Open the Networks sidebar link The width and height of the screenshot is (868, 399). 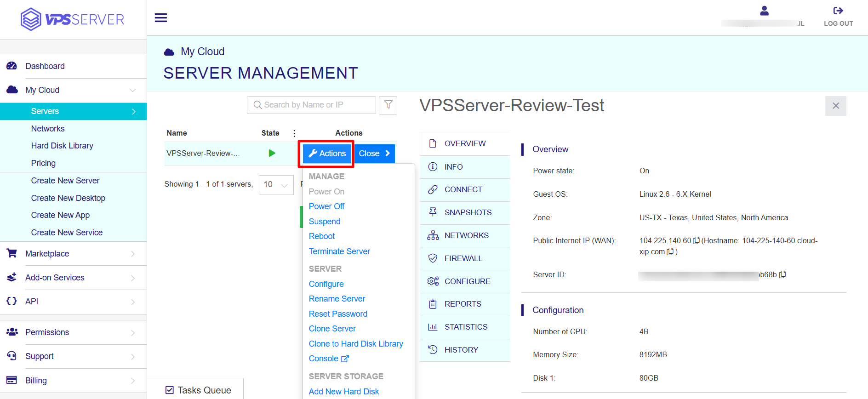48,129
